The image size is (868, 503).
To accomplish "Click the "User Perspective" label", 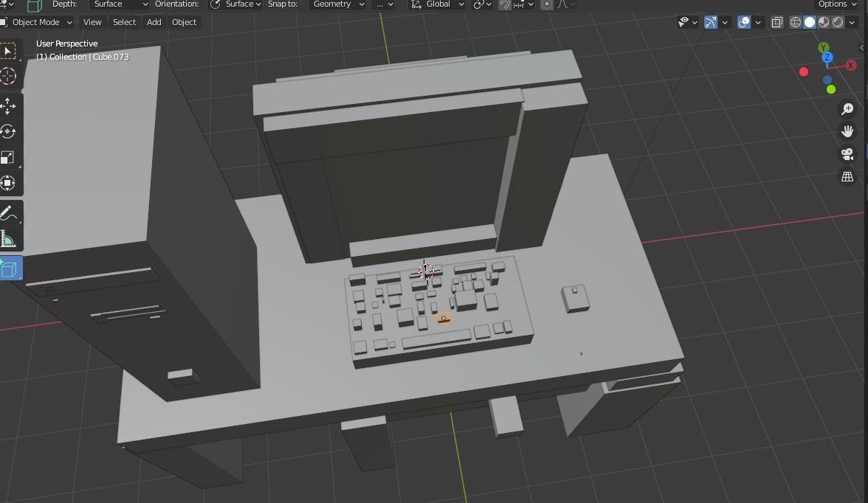I will [67, 44].
